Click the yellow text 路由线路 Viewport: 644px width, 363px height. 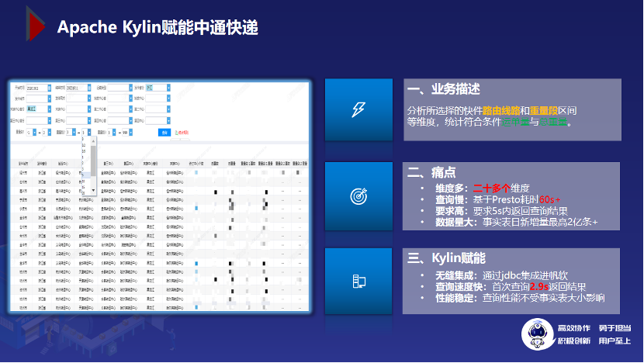pos(501,111)
